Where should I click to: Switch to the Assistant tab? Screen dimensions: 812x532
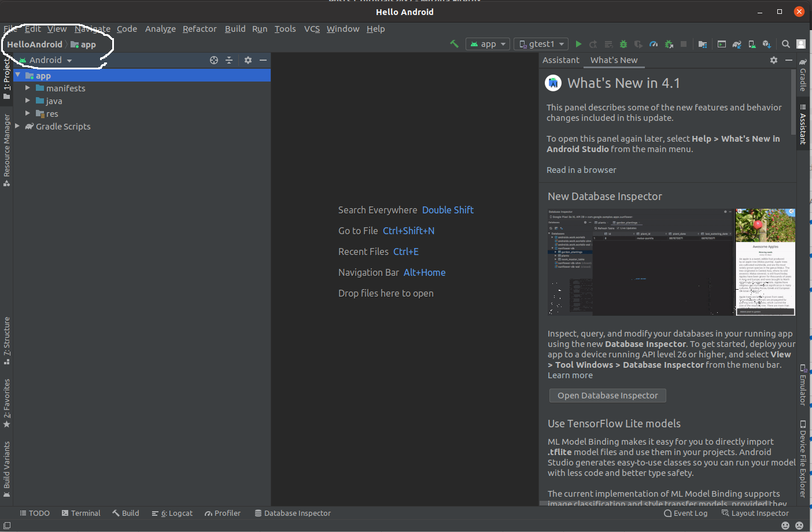point(560,60)
